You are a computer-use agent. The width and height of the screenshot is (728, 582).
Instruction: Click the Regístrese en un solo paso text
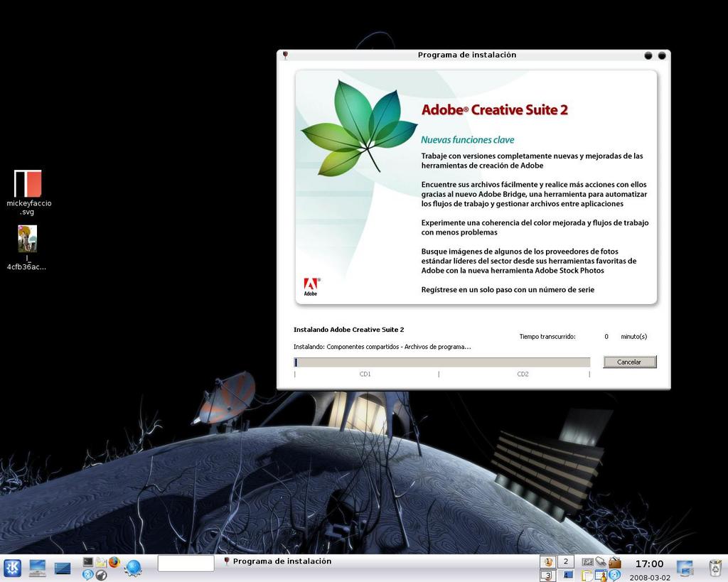click(508, 290)
